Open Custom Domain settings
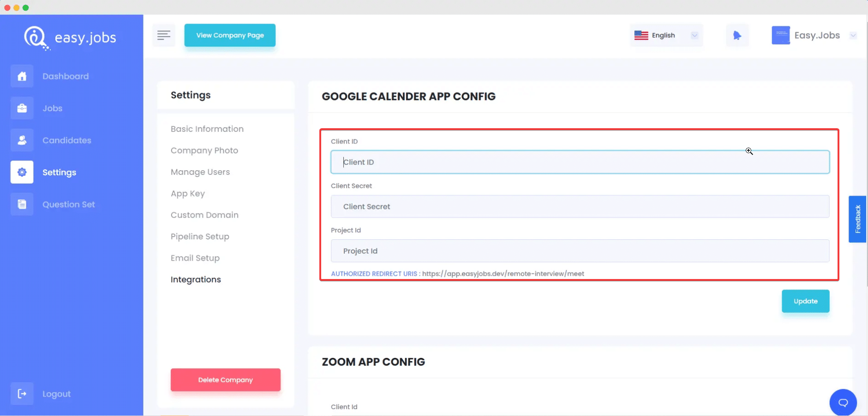 (x=204, y=215)
